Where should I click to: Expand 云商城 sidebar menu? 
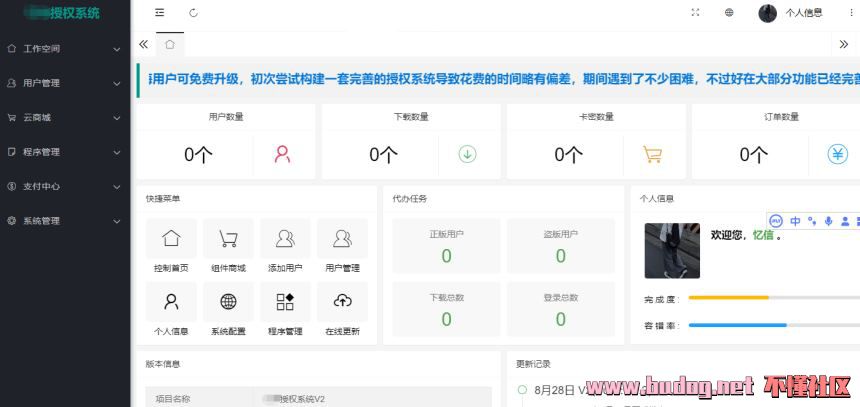click(65, 117)
